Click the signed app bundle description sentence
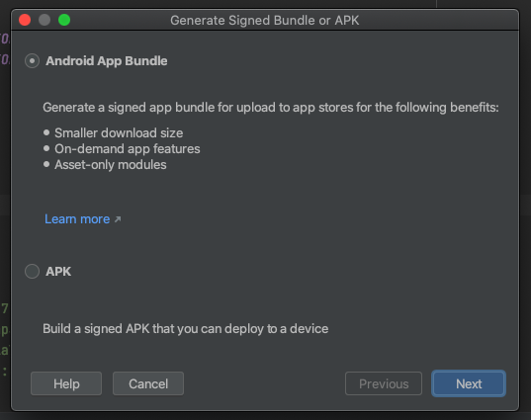 click(x=271, y=108)
